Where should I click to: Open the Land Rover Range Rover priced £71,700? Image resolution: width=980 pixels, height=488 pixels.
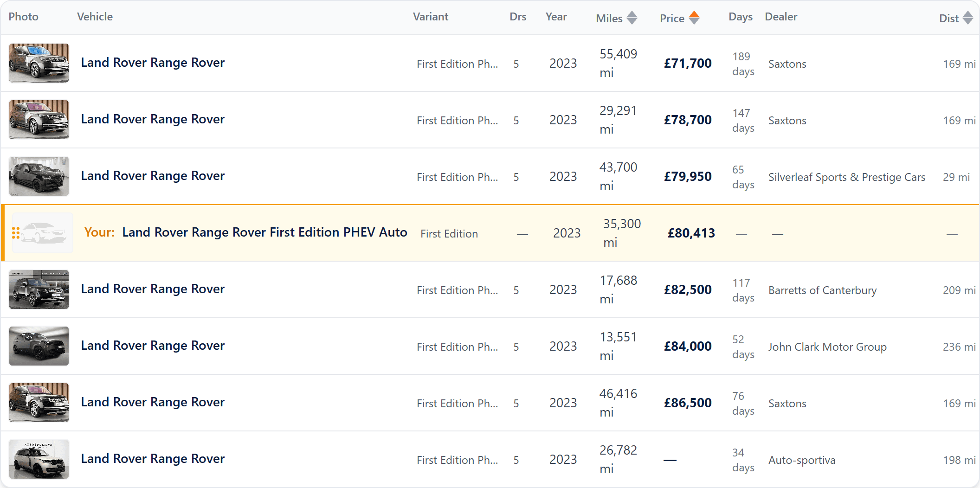tap(153, 63)
